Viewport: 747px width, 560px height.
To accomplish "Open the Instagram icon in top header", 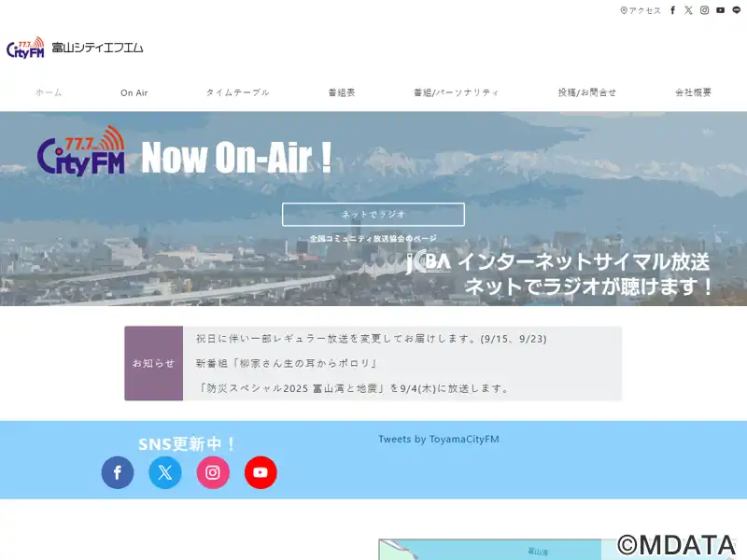I will pyautogui.click(x=704, y=10).
